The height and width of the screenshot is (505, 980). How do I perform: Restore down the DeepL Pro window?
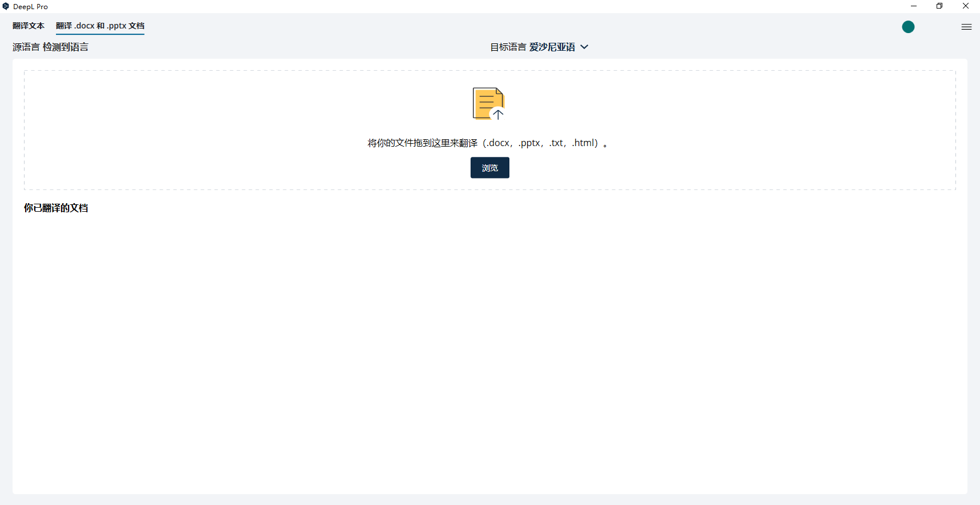939,6
